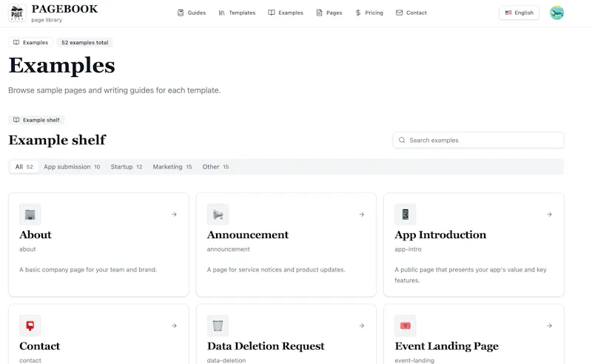
Task: Click 'A basic company page' description
Action: point(88,269)
